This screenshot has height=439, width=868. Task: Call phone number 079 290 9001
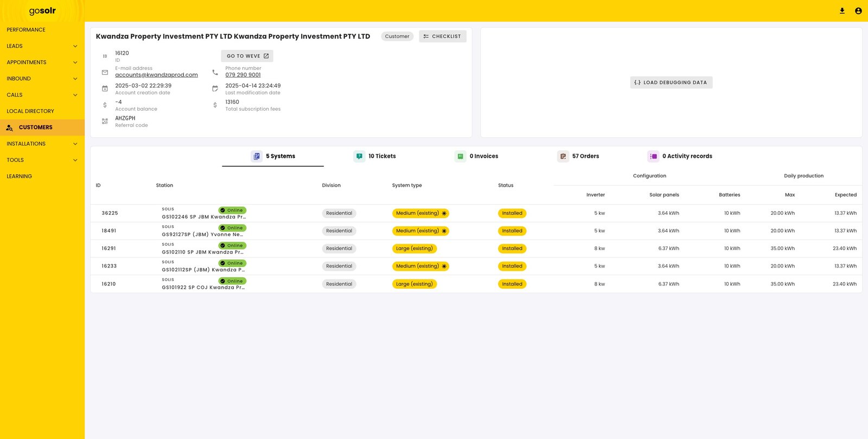[x=243, y=75]
